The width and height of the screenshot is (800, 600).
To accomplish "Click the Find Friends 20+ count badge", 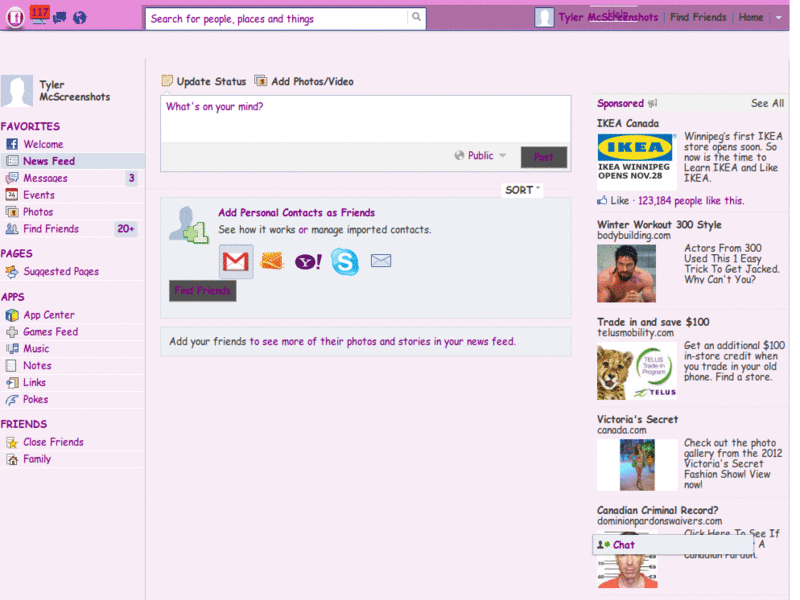I will click(x=126, y=229).
